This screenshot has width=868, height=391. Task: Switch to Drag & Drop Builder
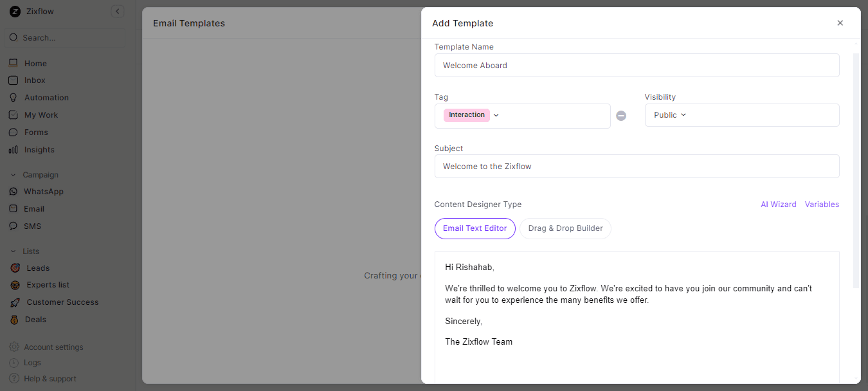tap(565, 228)
